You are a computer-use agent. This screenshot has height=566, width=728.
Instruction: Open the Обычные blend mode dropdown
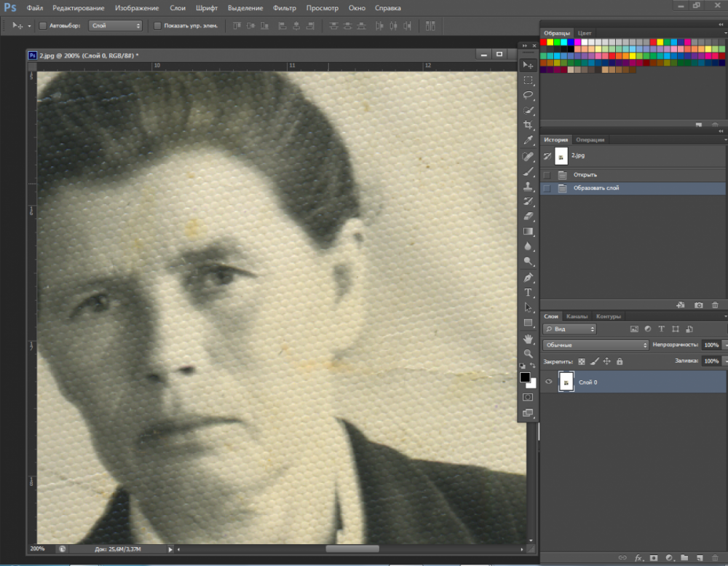pos(596,345)
